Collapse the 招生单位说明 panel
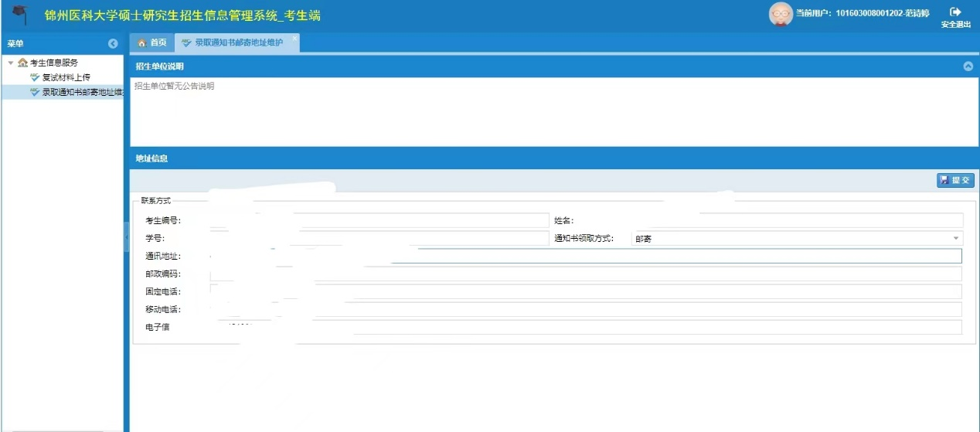Viewport: 980px width, 432px height. pos(968,66)
